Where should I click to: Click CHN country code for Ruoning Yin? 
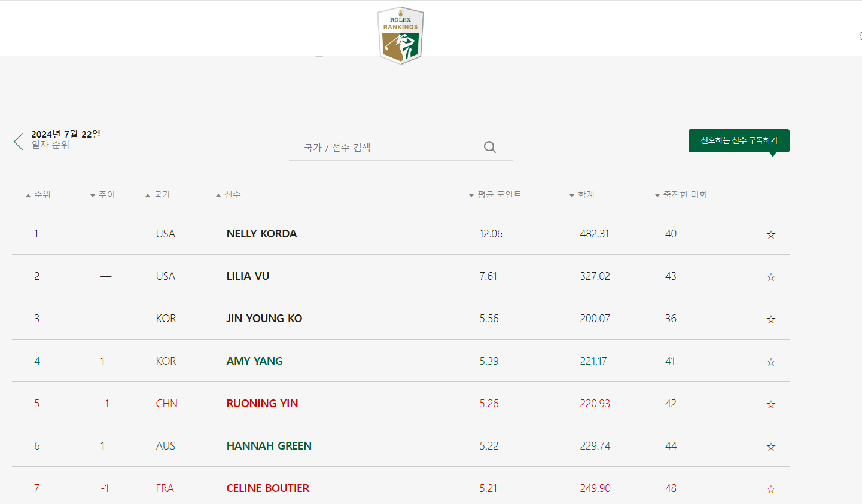click(x=166, y=404)
